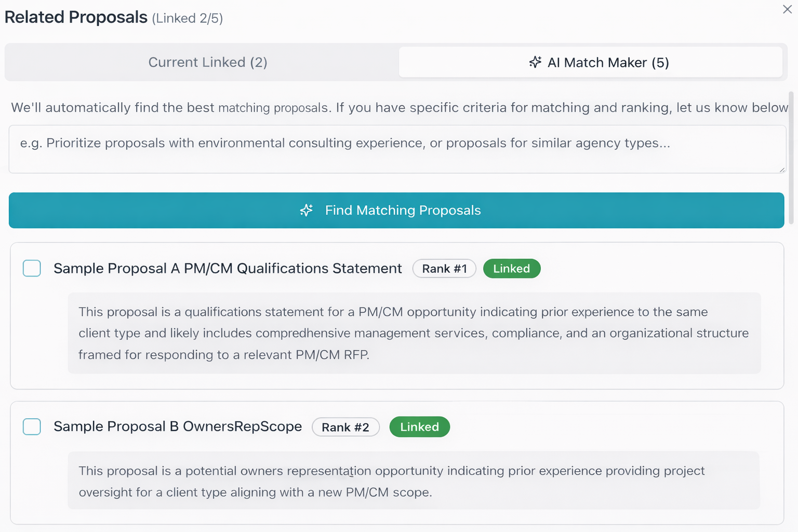Image resolution: width=798 pixels, height=532 pixels.
Task: Click the Rank #1 badge
Action: [444, 269]
